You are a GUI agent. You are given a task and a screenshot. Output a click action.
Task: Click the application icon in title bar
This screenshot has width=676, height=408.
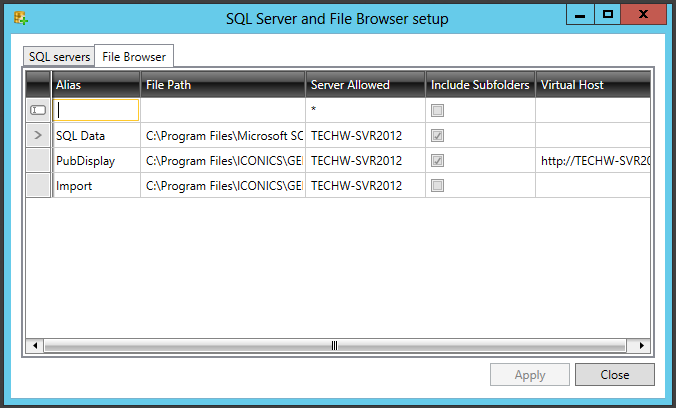coord(19,17)
